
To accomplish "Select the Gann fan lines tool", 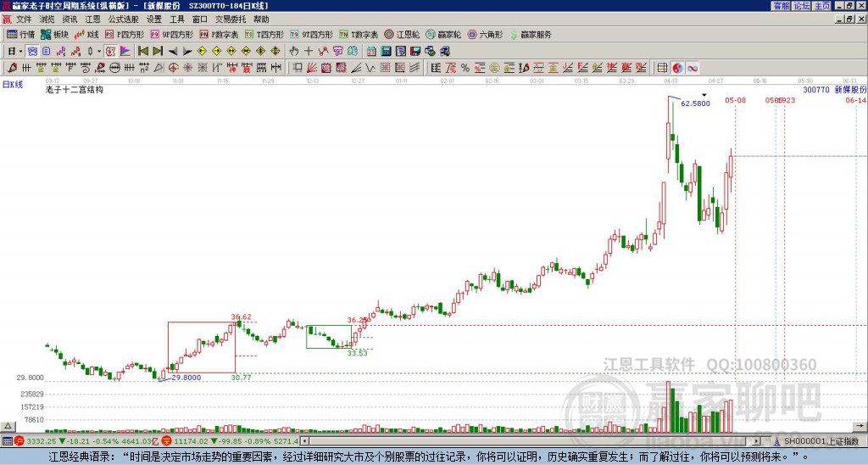I will tap(312, 68).
